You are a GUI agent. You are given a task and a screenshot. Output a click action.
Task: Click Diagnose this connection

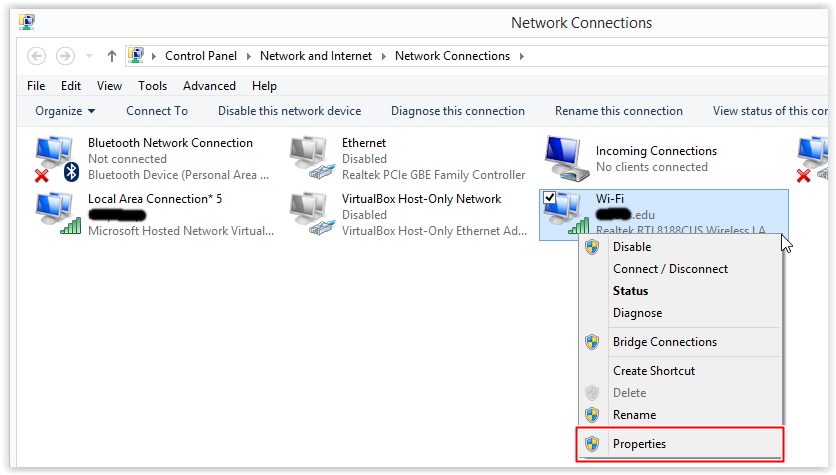click(457, 111)
